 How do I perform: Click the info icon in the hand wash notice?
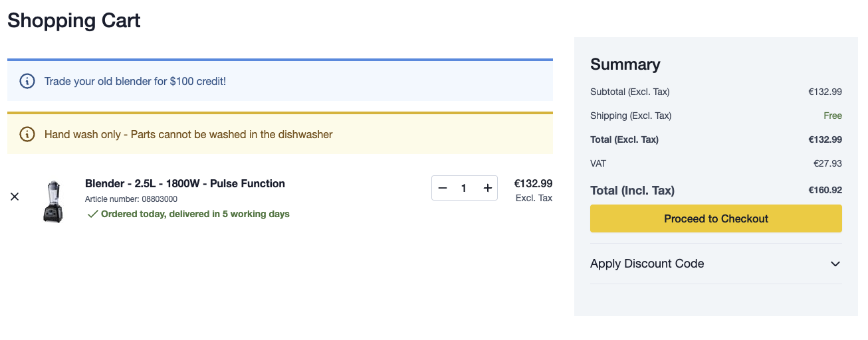coord(27,135)
